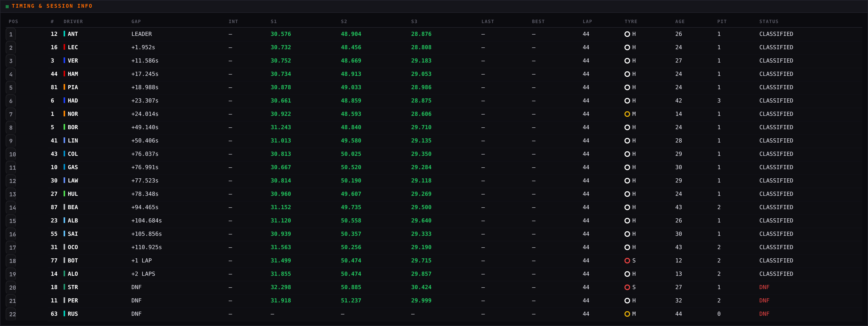Click the red DNF status in RUS's row
The width and height of the screenshot is (868, 326).
(764, 314)
